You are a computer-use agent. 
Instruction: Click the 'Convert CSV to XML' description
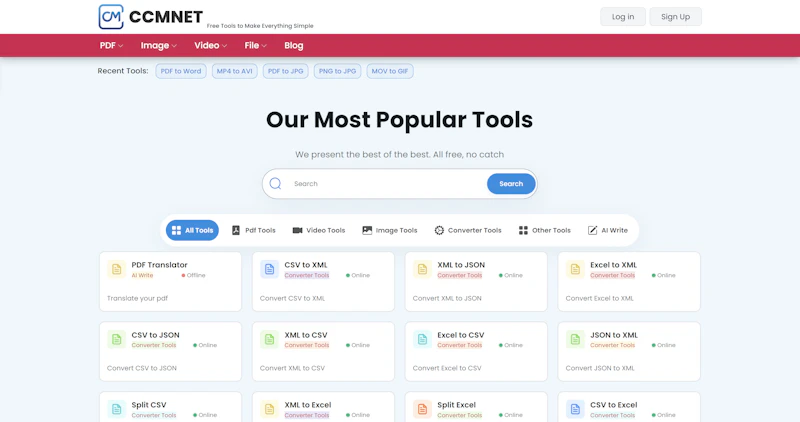tap(292, 298)
